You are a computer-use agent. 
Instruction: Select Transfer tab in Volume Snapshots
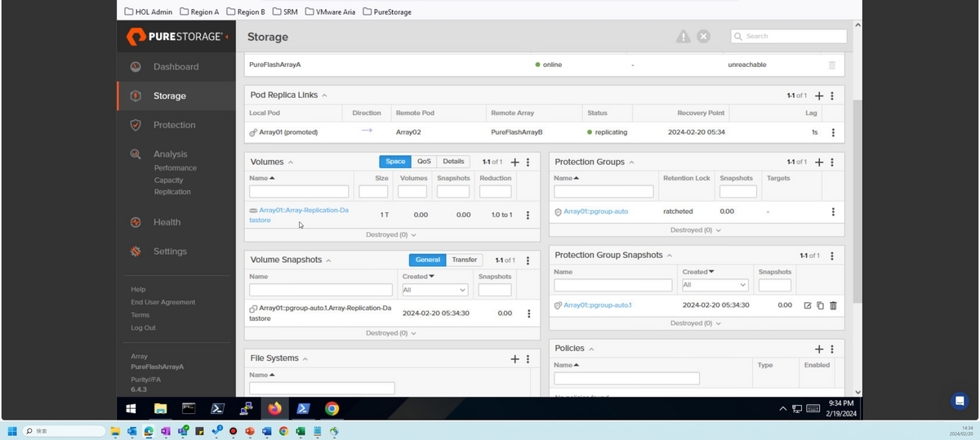(464, 260)
